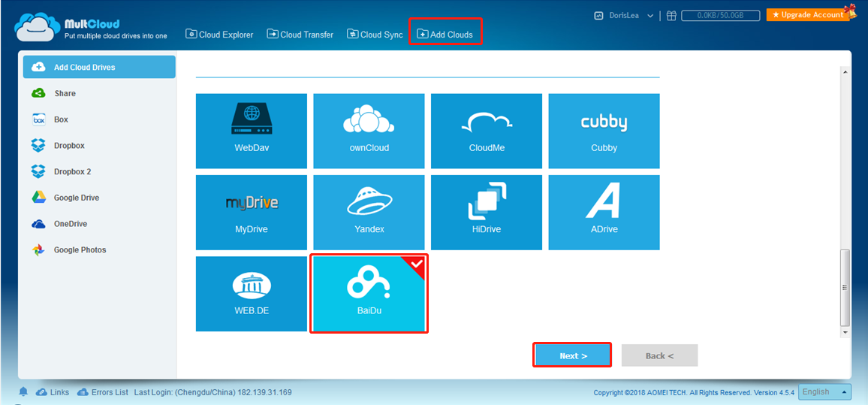The height and width of the screenshot is (405, 868).
Task: Click the Upgrade Account button
Action: (x=808, y=15)
